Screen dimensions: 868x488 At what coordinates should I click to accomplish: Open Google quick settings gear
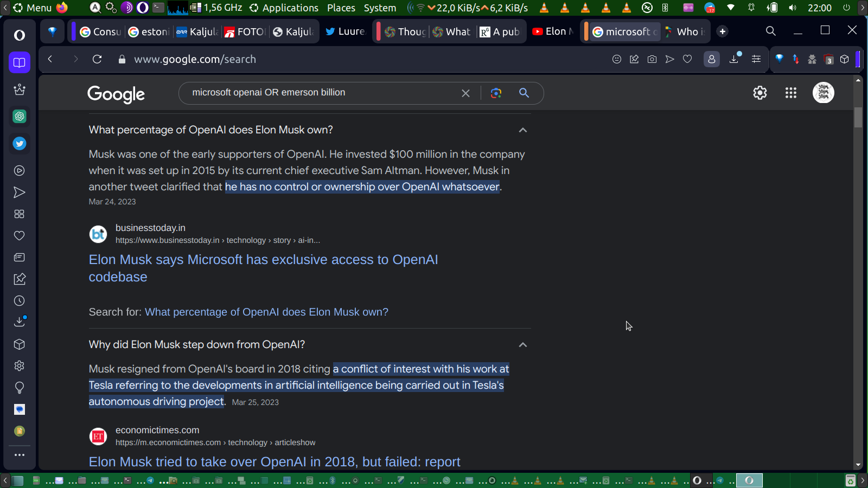click(x=760, y=93)
